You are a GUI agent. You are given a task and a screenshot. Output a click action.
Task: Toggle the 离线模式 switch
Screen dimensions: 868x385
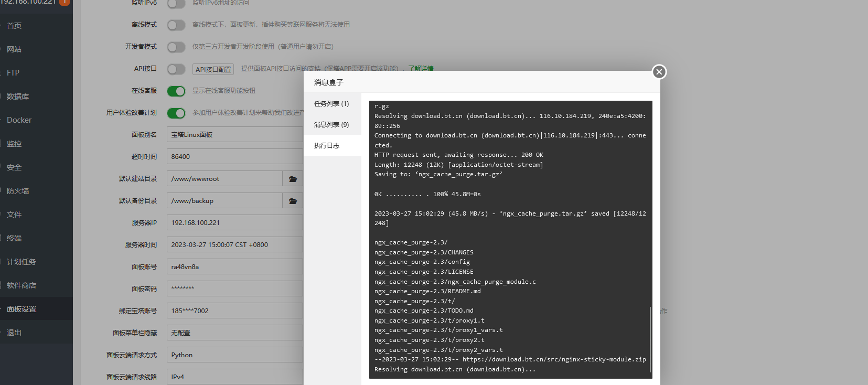(176, 25)
